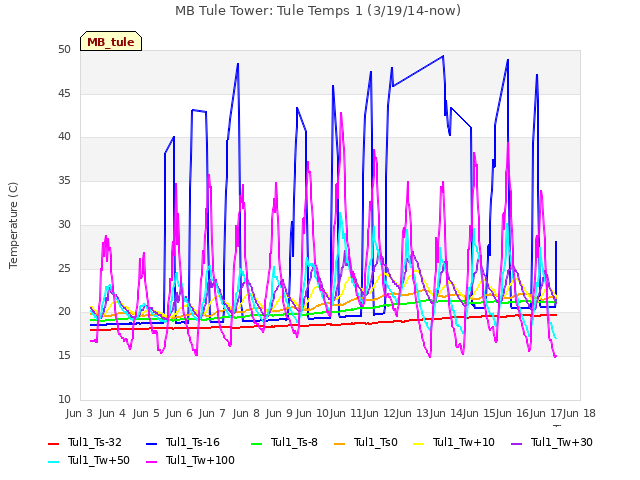The width and height of the screenshot is (640, 480).
Task: Select the Tul1_Ts-8 legend entry
Action: (284, 442)
